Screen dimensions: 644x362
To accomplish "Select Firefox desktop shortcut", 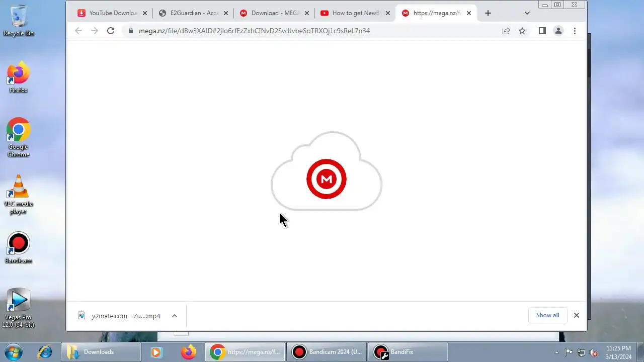I will pos(19,77).
